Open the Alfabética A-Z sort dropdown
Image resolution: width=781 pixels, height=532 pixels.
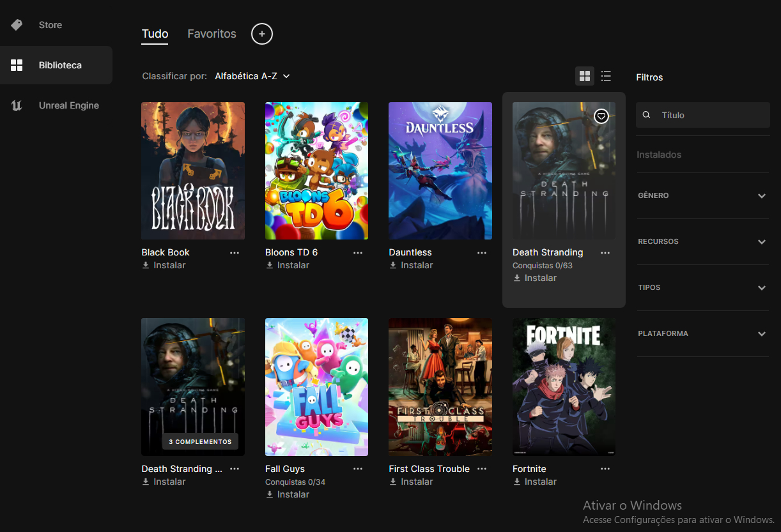(x=252, y=76)
